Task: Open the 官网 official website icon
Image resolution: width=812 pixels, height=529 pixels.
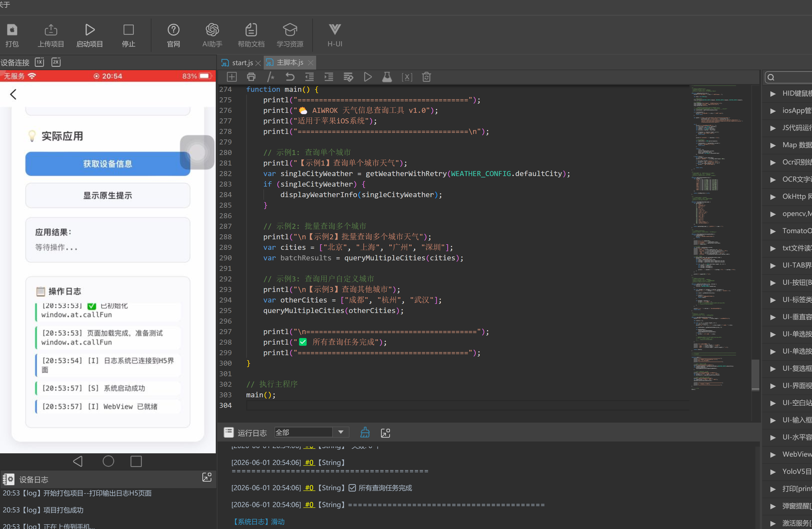Action: coord(173,30)
